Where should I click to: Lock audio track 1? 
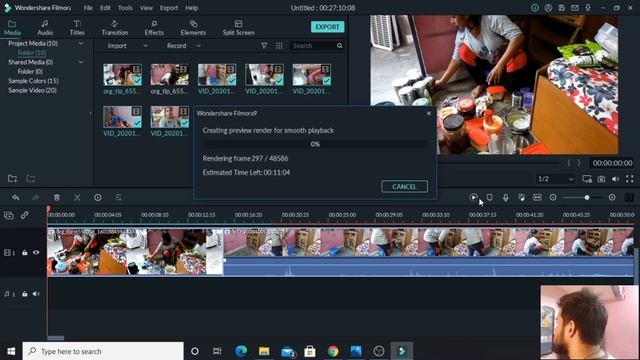tap(24, 294)
